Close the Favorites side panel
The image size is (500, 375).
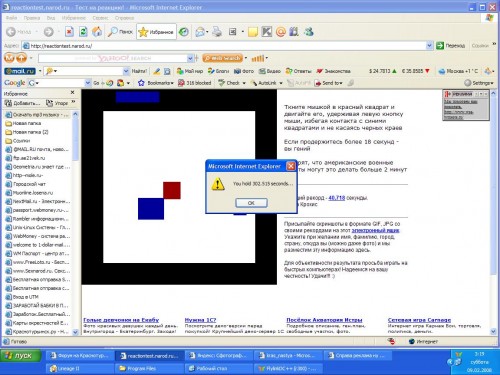pos(73,92)
